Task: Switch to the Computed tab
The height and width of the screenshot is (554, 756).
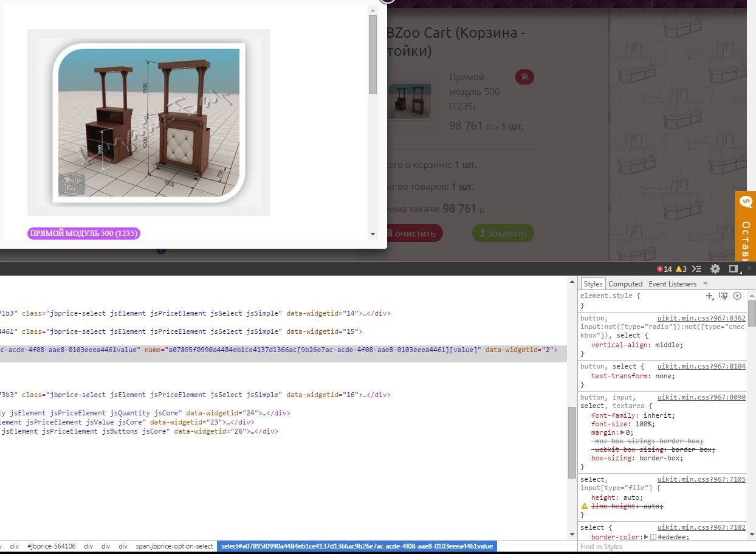Action: 625,284
